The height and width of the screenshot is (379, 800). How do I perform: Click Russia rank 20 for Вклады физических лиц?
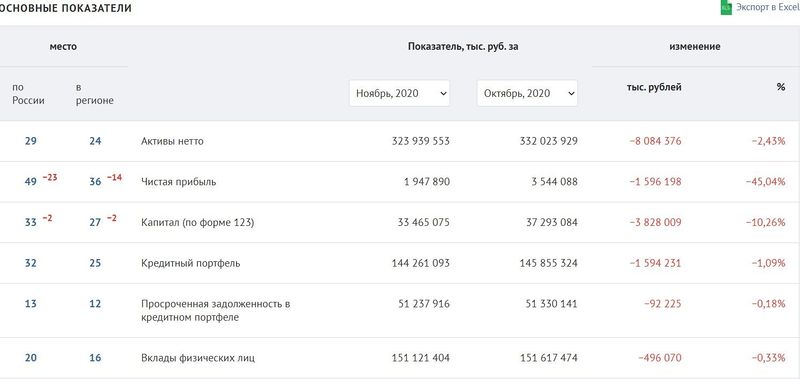click(x=31, y=358)
